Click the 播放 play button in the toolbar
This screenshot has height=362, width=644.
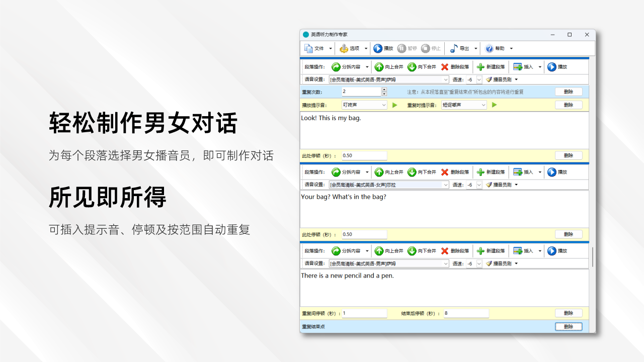(384, 48)
